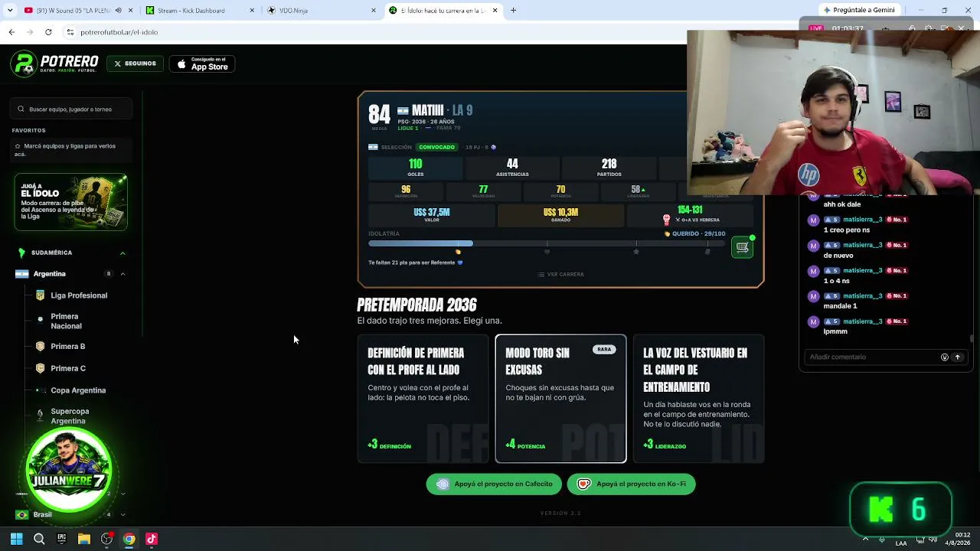This screenshot has height=551, width=980.
Task: Reload the page with refresh icon
Action: click(x=48, y=32)
